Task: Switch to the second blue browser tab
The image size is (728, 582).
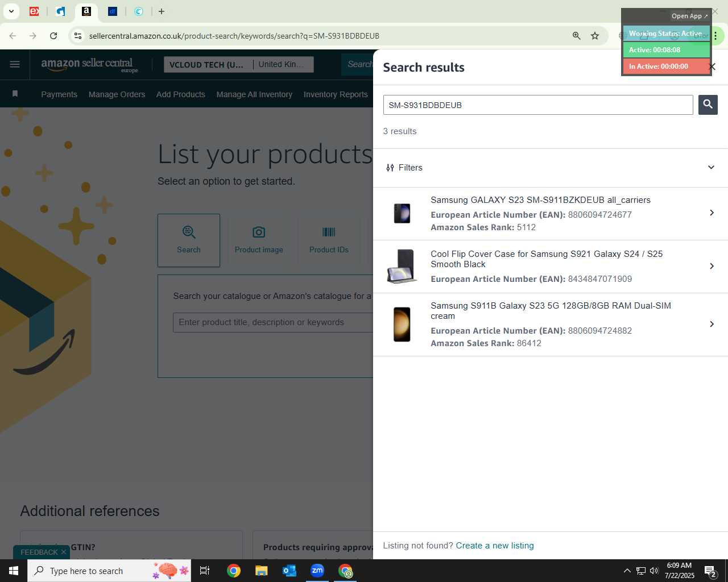Action: [x=60, y=11]
